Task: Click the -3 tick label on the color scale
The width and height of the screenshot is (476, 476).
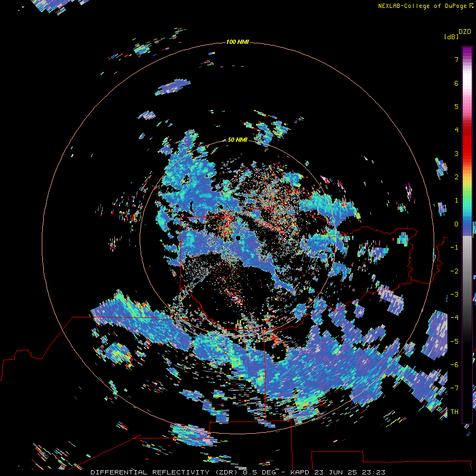Action: point(454,295)
